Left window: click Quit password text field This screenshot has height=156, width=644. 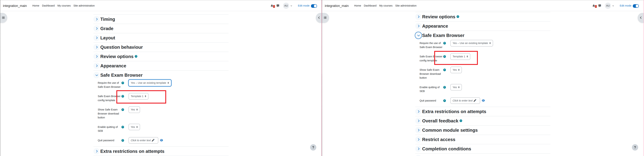(x=143, y=140)
